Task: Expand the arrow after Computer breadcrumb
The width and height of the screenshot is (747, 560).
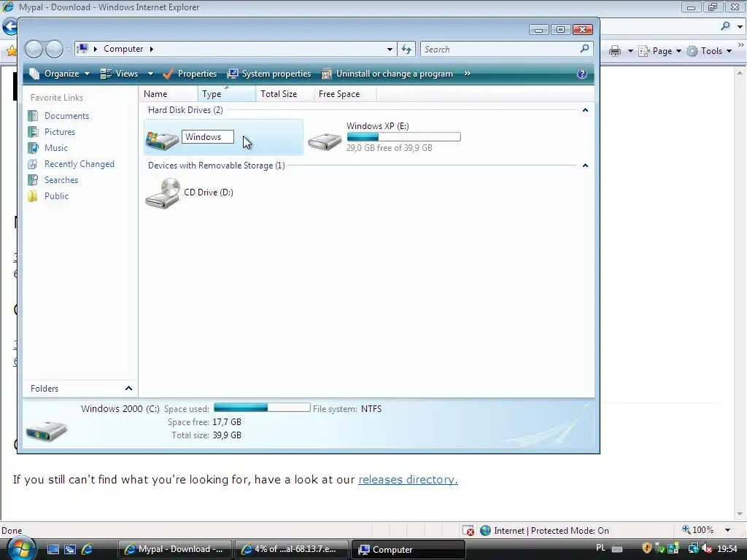Action: point(152,49)
